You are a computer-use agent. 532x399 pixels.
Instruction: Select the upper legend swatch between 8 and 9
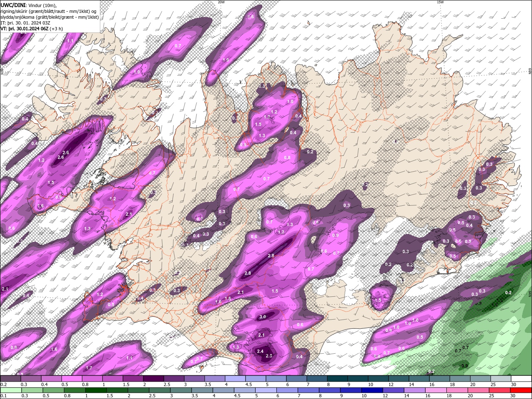[337, 379]
